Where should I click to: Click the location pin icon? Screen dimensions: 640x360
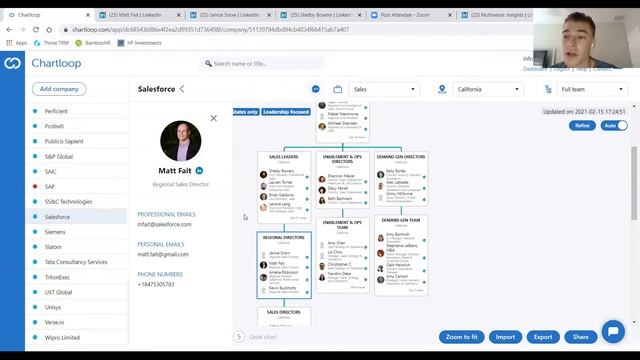(442, 89)
